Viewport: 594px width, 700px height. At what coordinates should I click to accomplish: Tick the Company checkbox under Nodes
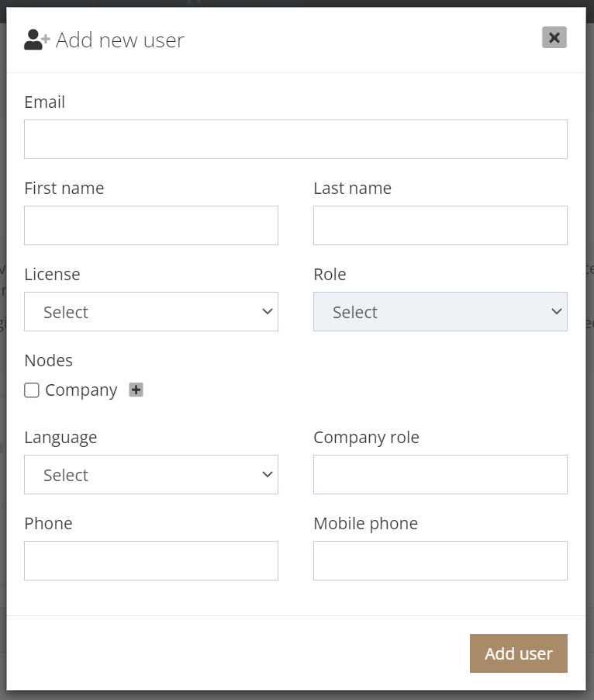[x=32, y=390]
